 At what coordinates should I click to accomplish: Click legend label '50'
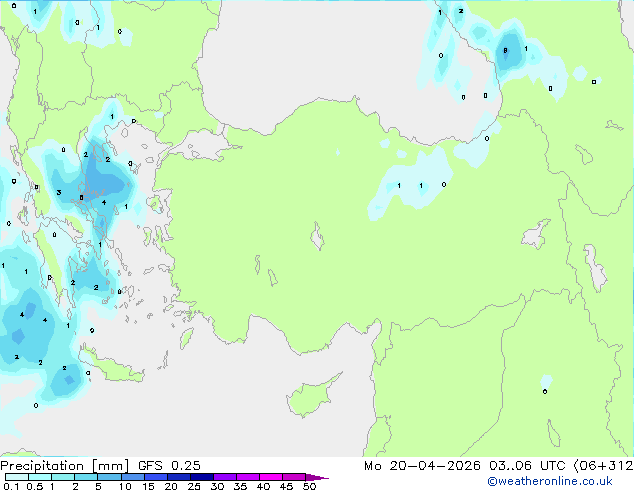pos(309,486)
